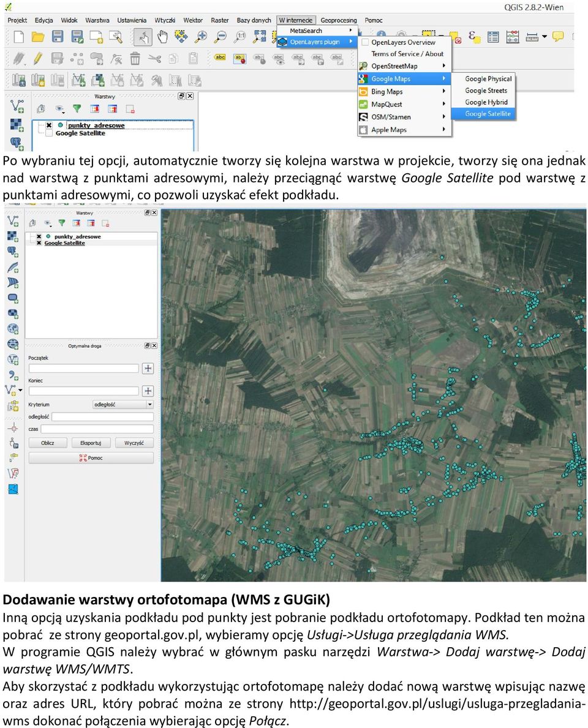Click the Add WCS Layer globe icon

(13, 344)
